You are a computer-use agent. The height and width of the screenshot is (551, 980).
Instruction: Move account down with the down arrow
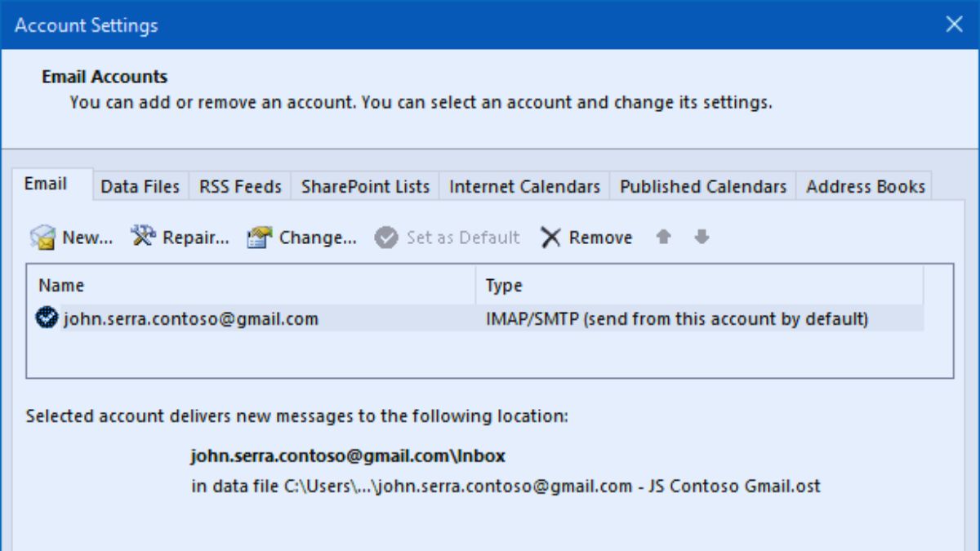(x=702, y=238)
